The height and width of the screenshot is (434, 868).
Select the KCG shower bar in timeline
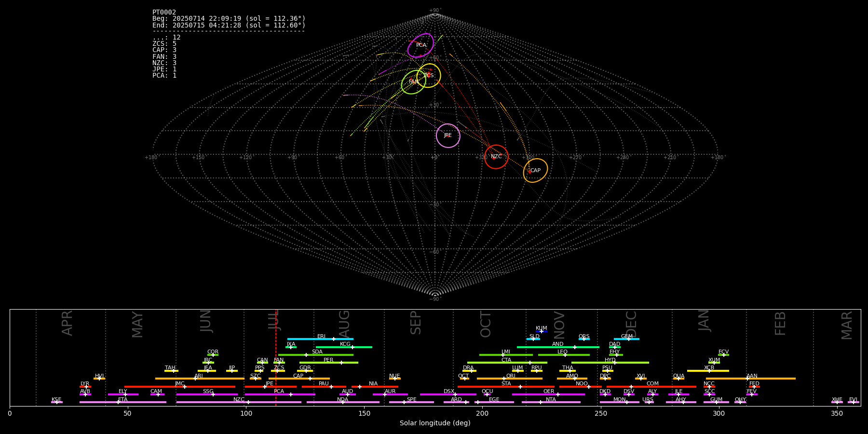344,347
